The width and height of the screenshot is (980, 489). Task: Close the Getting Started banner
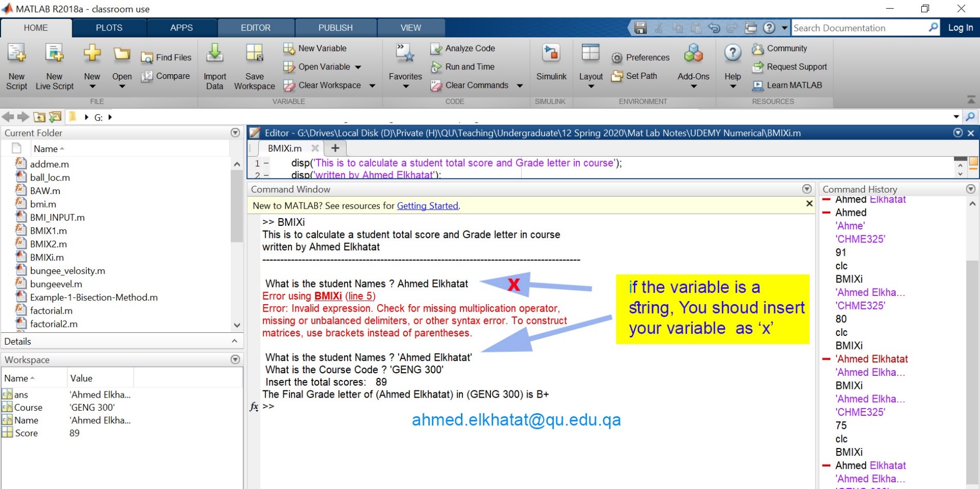coord(809,203)
